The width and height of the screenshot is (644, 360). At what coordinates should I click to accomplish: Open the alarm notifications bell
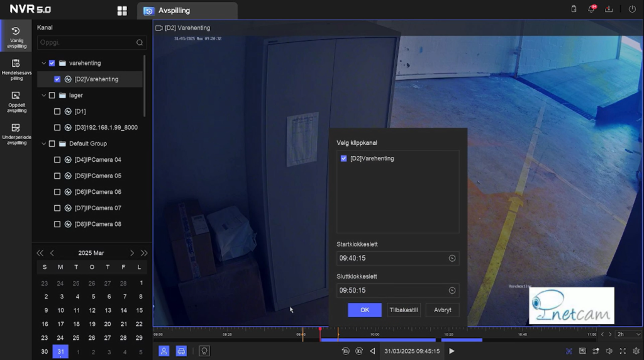pos(591,9)
